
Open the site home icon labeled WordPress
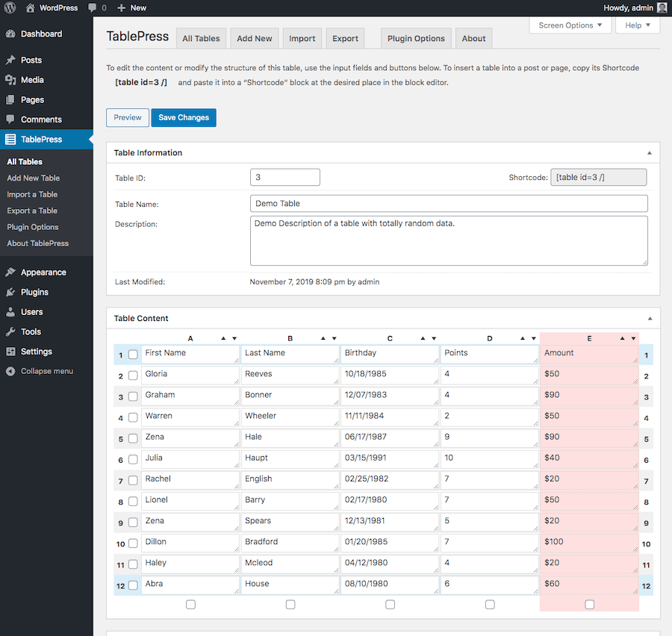click(30, 7)
